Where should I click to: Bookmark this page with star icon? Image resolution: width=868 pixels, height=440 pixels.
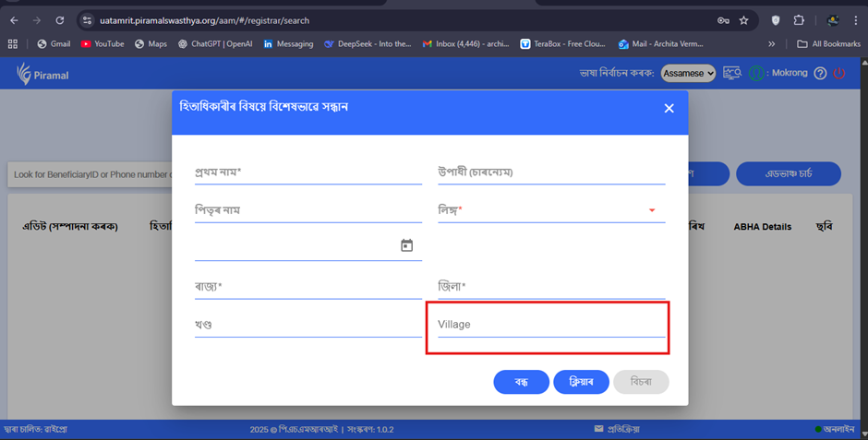tap(743, 20)
